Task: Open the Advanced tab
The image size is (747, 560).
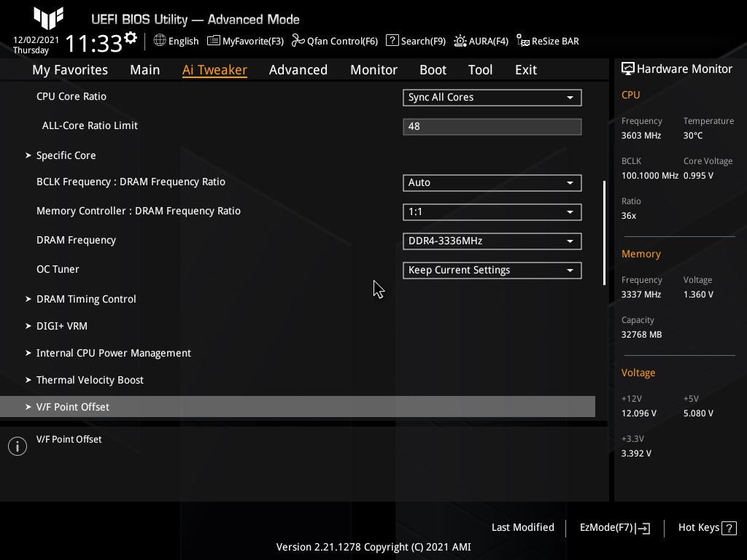Action: click(298, 70)
